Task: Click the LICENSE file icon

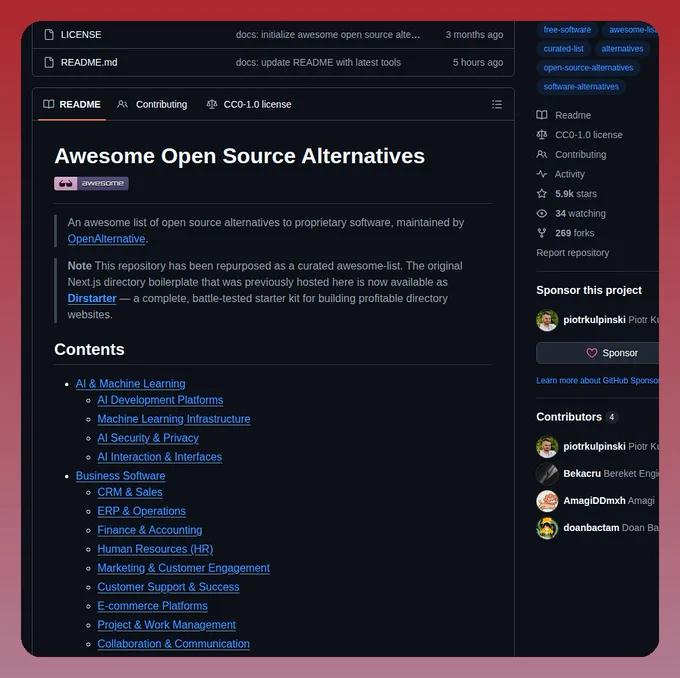Action: pyautogui.click(x=49, y=34)
